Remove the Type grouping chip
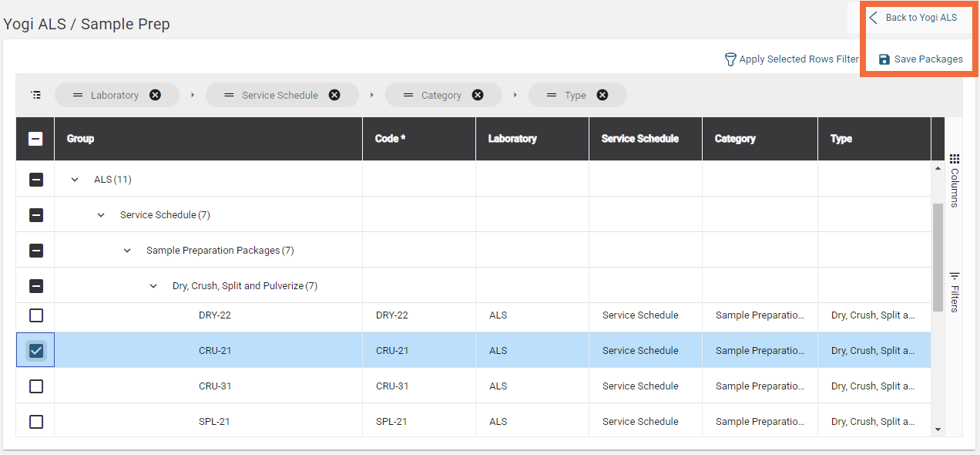 point(602,95)
